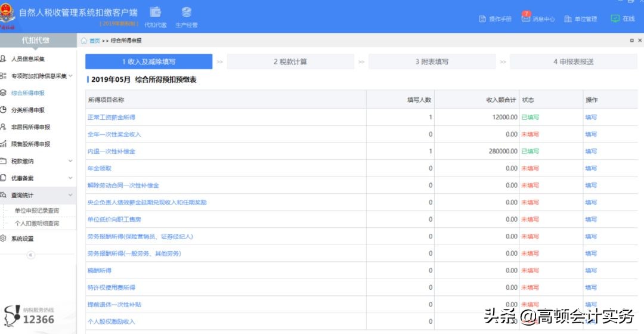Click the home icon in breadcrumb

tap(84, 41)
